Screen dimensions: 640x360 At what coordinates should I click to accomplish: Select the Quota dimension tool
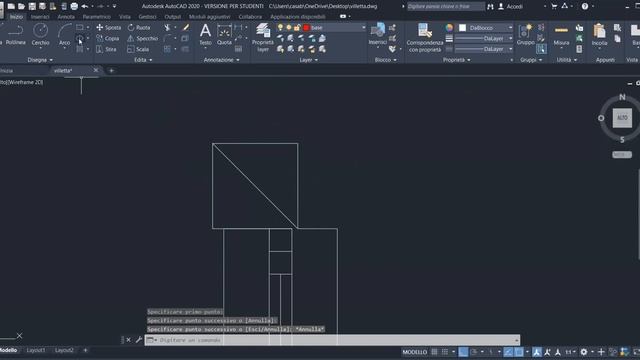coord(224,34)
